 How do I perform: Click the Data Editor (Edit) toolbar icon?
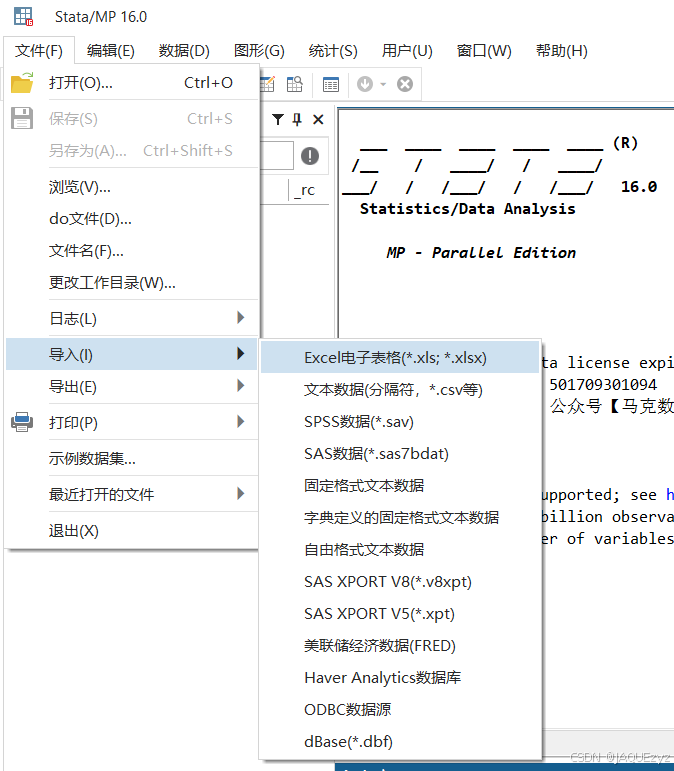point(267,84)
